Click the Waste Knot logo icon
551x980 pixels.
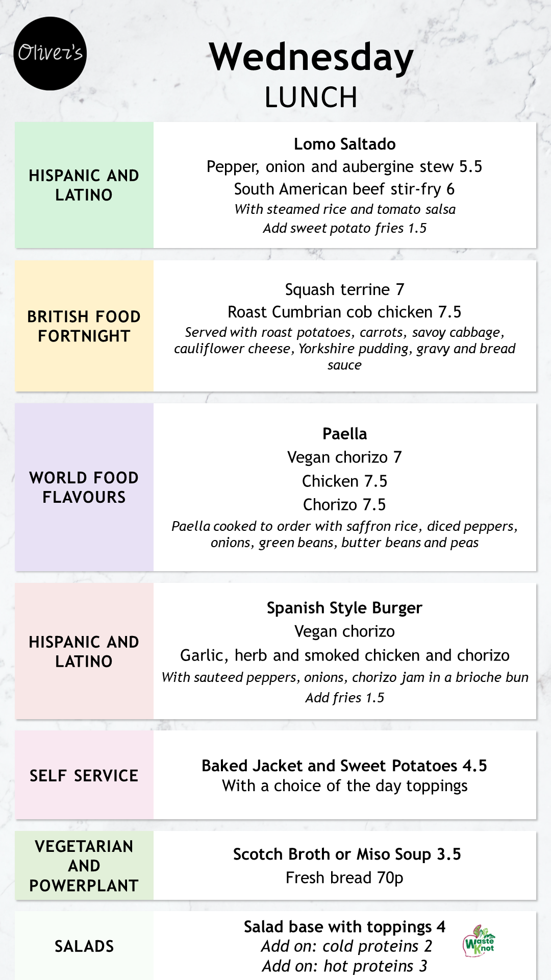(x=479, y=941)
